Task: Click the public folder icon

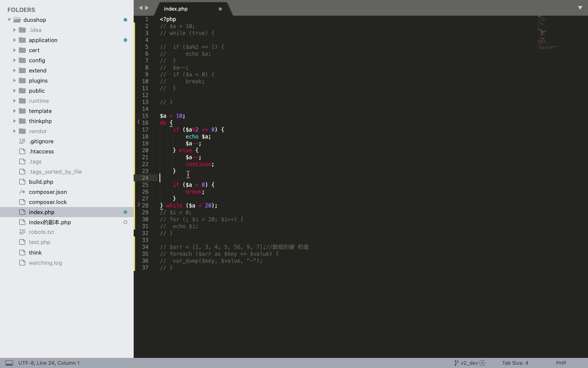Action: (x=22, y=91)
